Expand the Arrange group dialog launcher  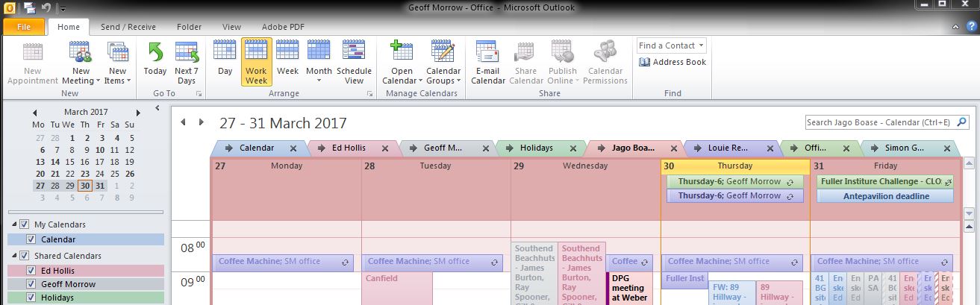click(x=370, y=94)
